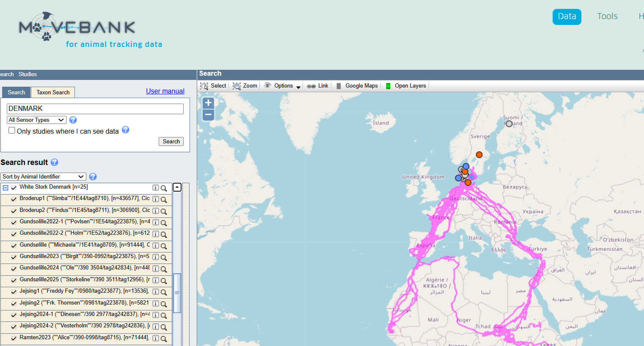This screenshot has width=644, height=346.
Task: Open the All Sensor Types dropdown
Action: click(x=36, y=120)
